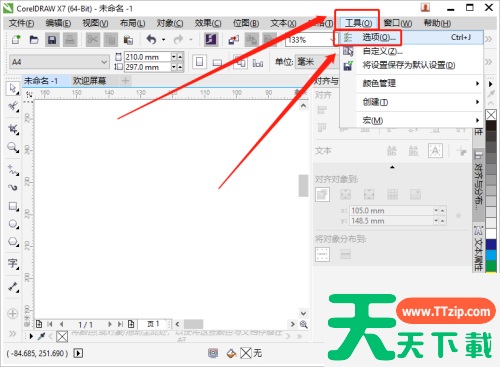500x367 pixels.
Task: Pick the green swatch in palette
Action: (491, 266)
